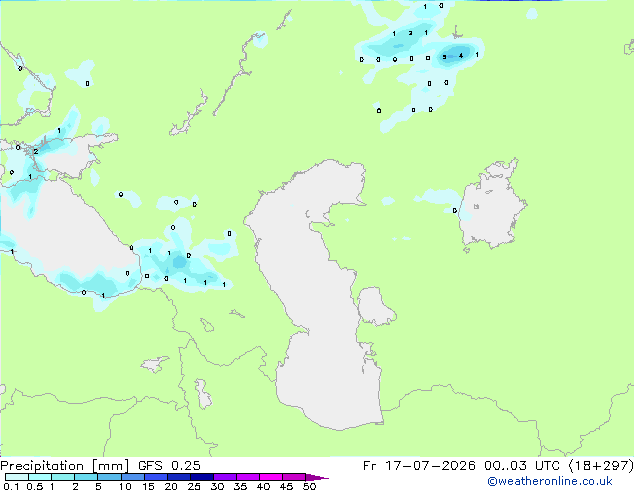Click the 'Precipitation [mm]' title text
Image resolution: width=634 pixels, height=490 pixels.
tap(65, 466)
